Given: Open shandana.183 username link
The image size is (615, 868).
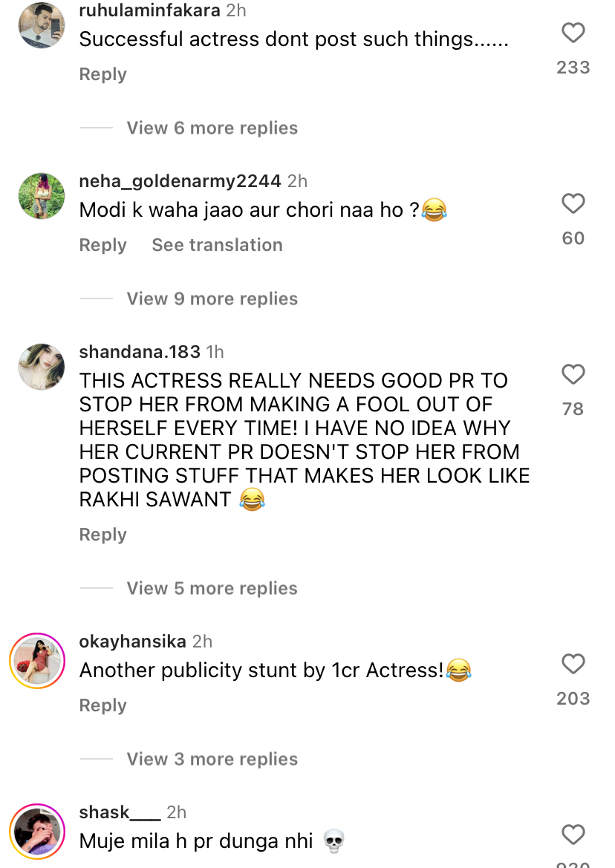Looking at the screenshot, I should click(140, 351).
